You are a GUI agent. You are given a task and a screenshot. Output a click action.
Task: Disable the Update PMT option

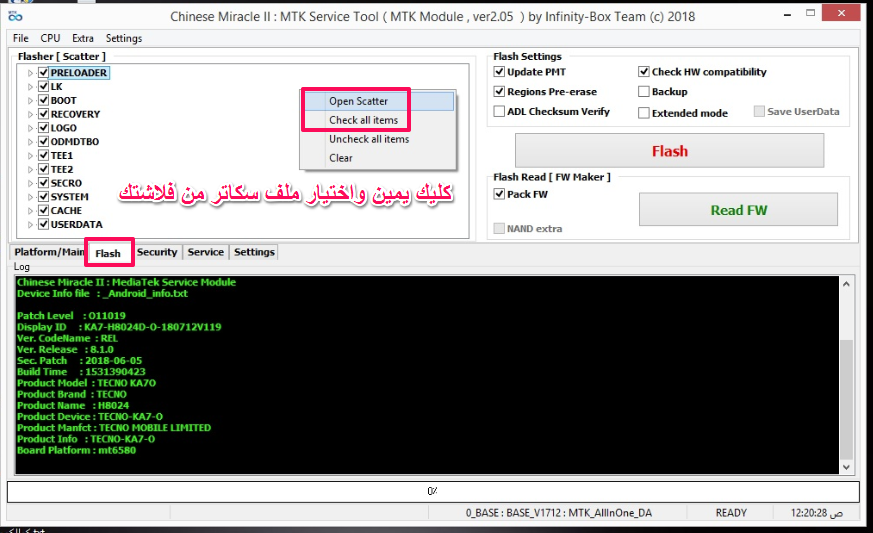pos(499,72)
